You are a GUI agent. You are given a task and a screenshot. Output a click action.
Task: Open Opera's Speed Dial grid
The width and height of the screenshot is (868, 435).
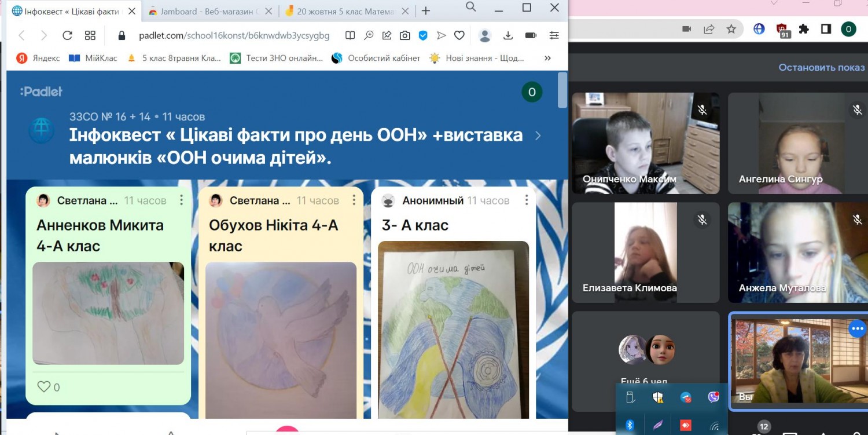(x=90, y=35)
